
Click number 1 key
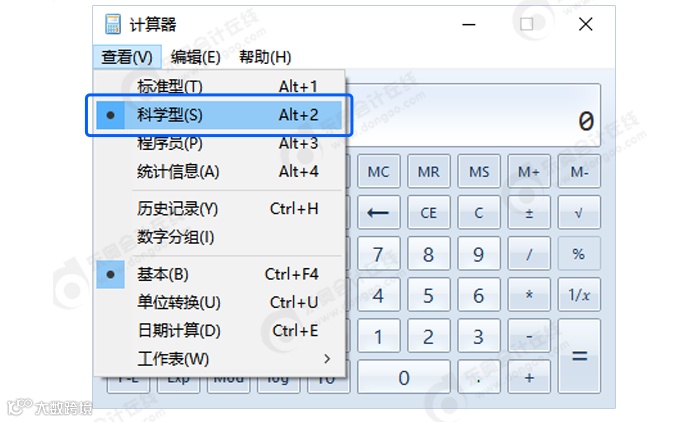point(379,336)
